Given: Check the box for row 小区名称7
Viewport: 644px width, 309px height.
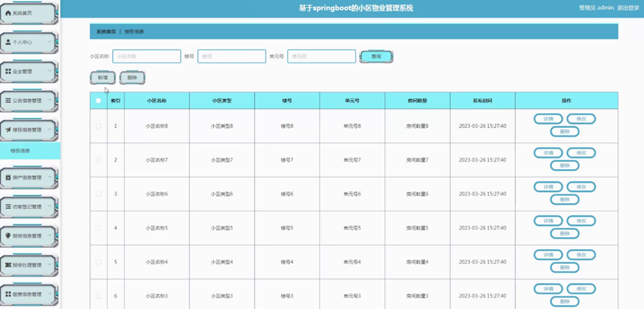Looking at the screenshot, I should coord(98,160).
